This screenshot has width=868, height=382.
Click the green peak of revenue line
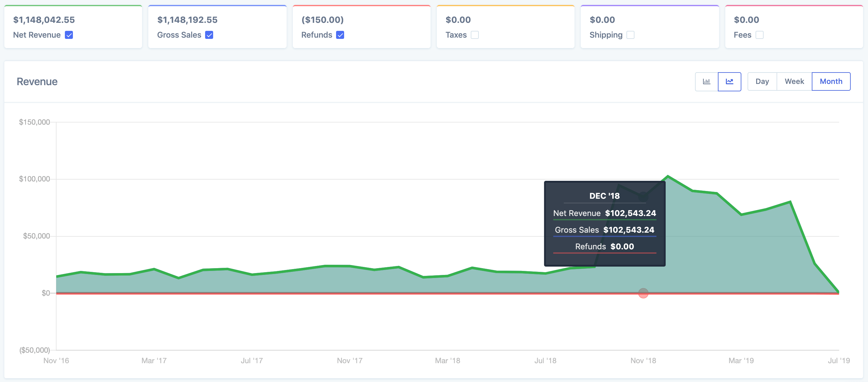(668, 176)
